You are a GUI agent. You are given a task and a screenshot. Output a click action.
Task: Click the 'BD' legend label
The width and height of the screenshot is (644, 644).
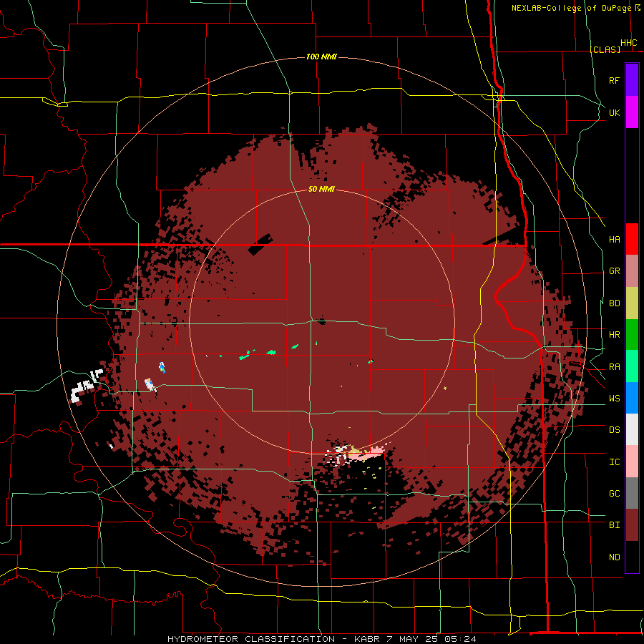point(614,303)
